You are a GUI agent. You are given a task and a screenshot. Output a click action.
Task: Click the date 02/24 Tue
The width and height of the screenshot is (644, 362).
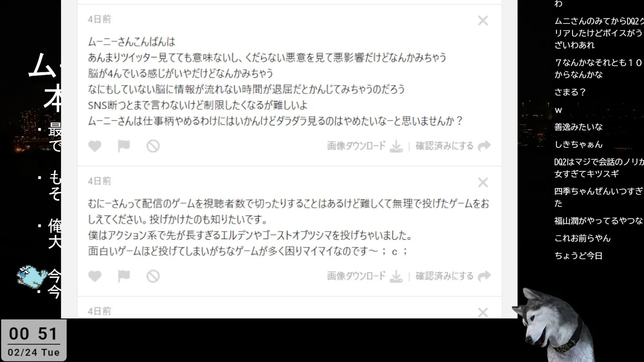coord(34,352)
